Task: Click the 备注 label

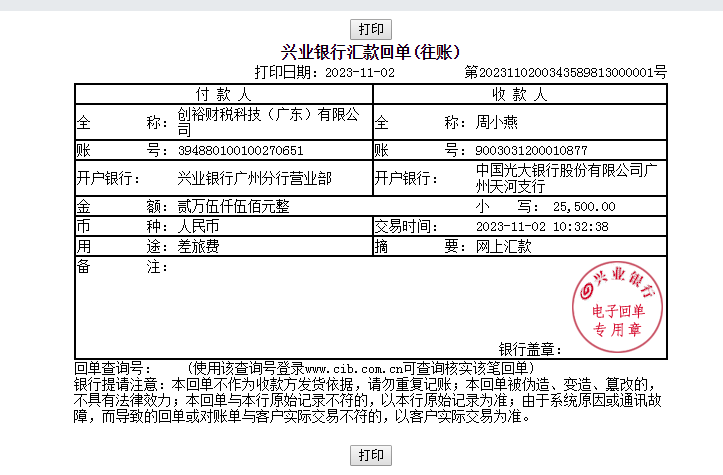Action: click(122, 267)
